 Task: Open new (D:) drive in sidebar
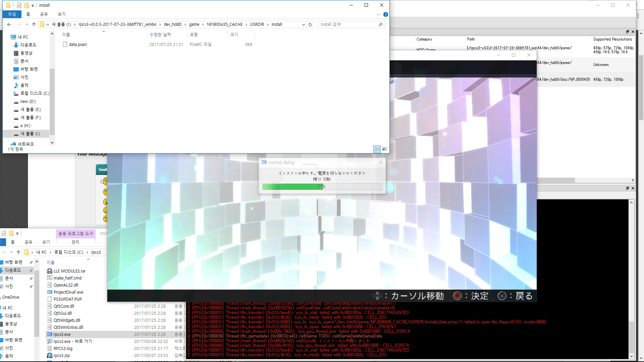[28, 101]
